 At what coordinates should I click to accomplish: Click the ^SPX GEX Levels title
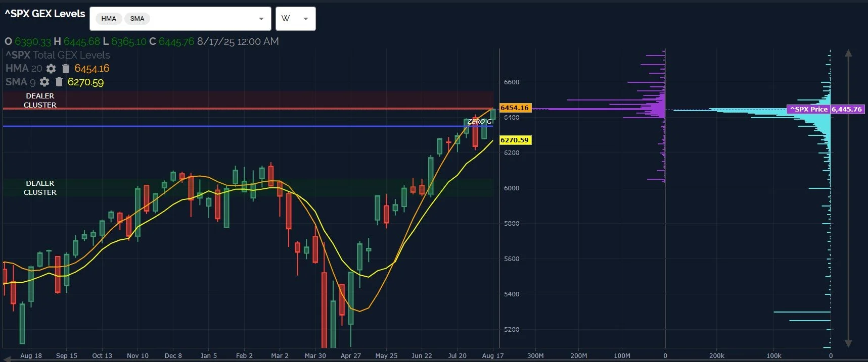45,14
